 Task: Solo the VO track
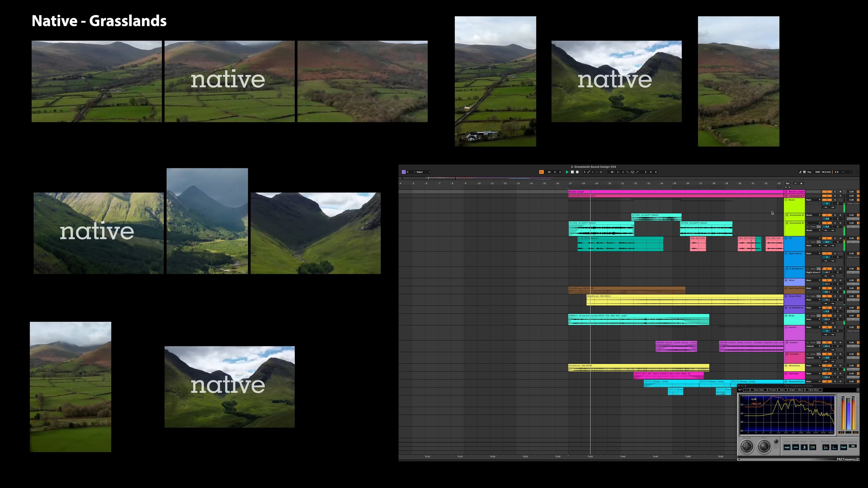(835, 238)
